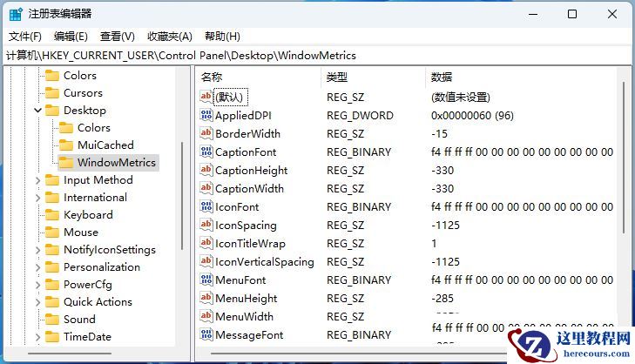Click the tree pane vertical scrollbar

tap(182, 196)
